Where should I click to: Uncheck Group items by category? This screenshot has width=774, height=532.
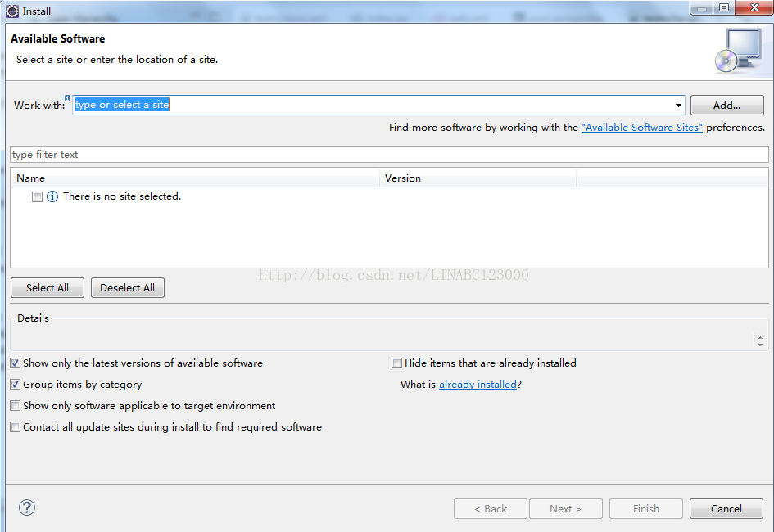[16, 385]
